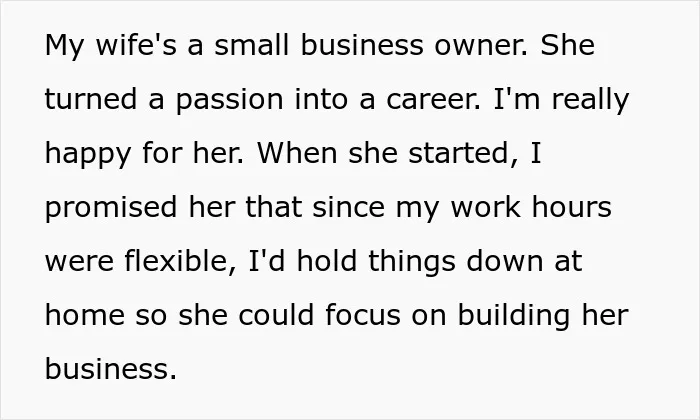Click the word "hold" in the text
Screen dimensions: 700x420
[x=327, y=261]
